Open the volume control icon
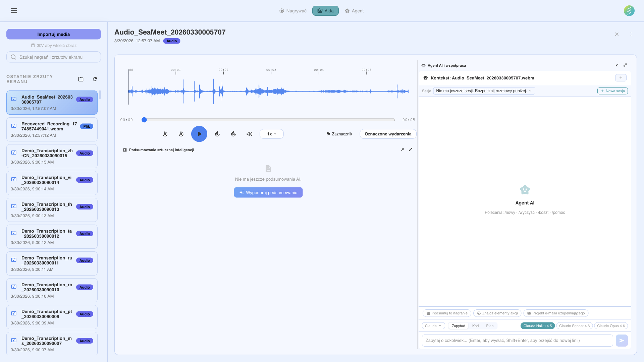644x362 pixels. 249,134
